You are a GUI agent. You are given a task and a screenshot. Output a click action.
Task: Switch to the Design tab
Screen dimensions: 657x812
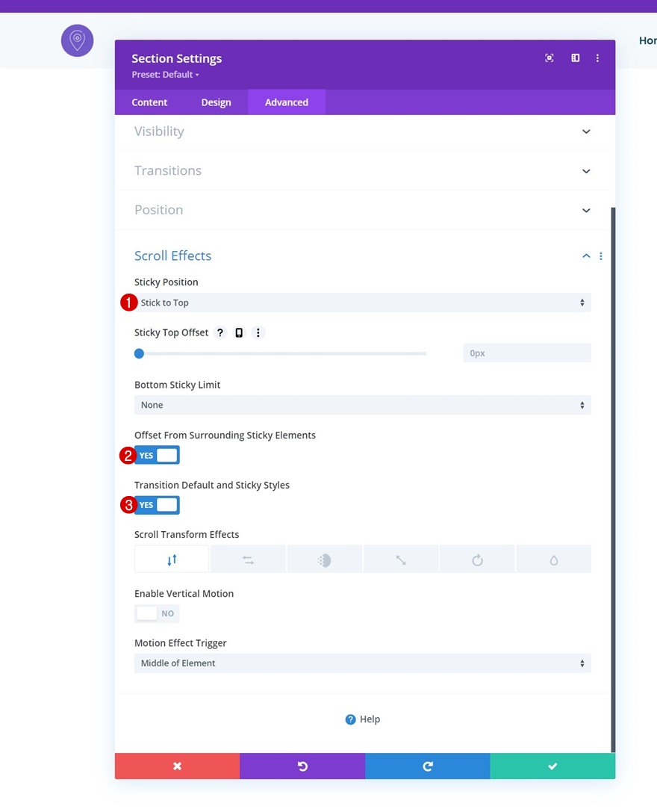coord(216,102)
